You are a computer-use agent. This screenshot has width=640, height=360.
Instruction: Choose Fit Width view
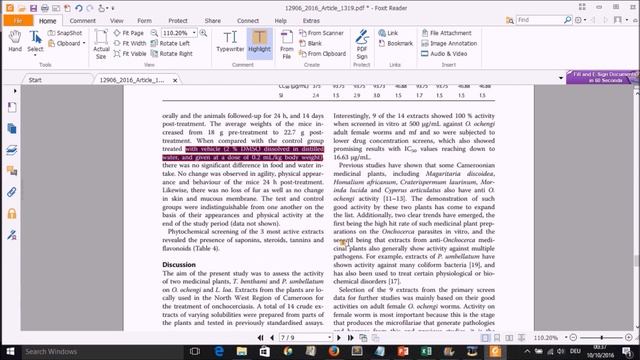130,43
